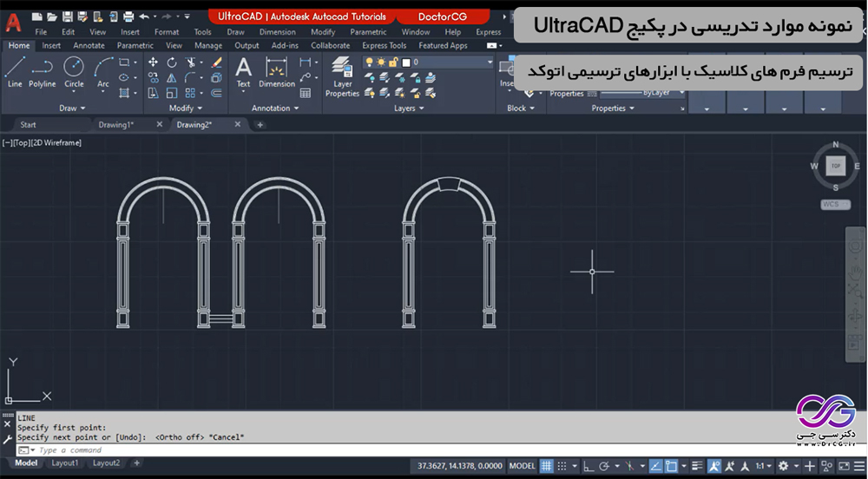Toggle snap mode dots in status bar

click(x=562, y=466)
